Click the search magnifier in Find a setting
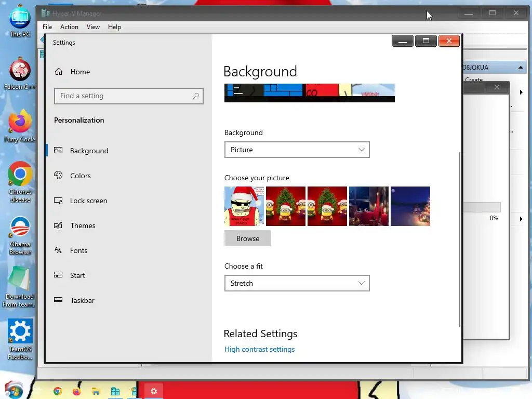The image size is (532, 399). click(x=196, y=96)
